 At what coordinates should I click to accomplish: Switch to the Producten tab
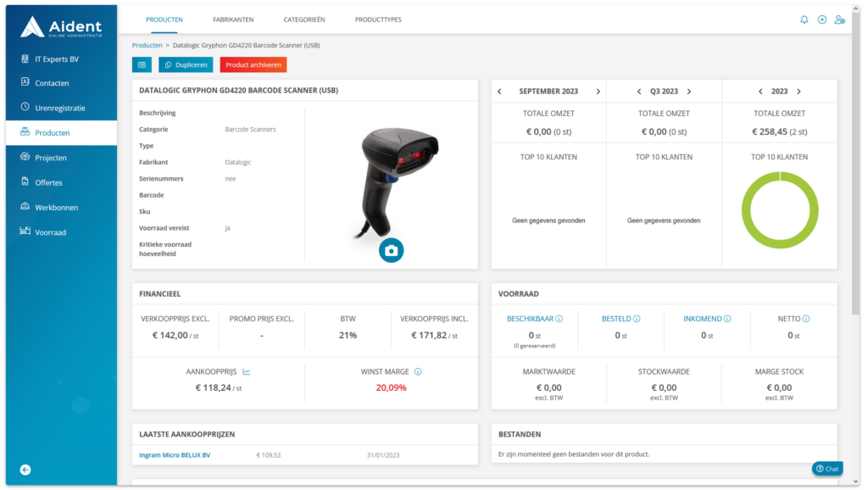(164, 19)
